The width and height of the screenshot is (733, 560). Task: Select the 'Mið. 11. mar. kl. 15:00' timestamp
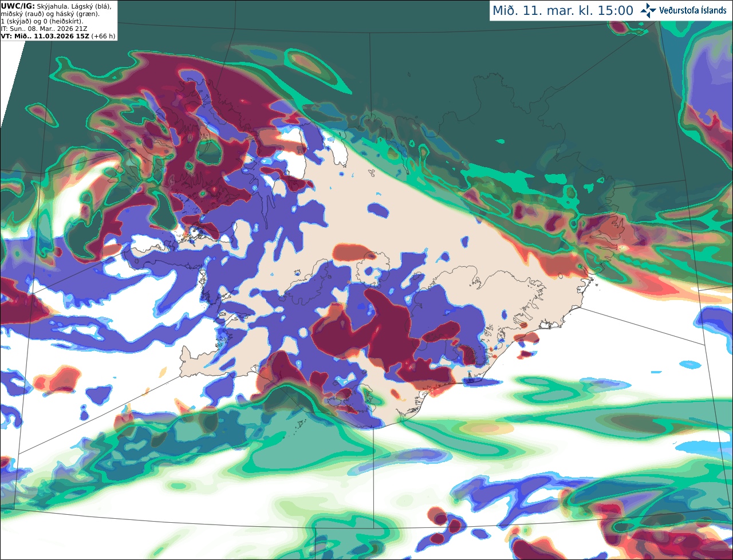pos(563,10)
